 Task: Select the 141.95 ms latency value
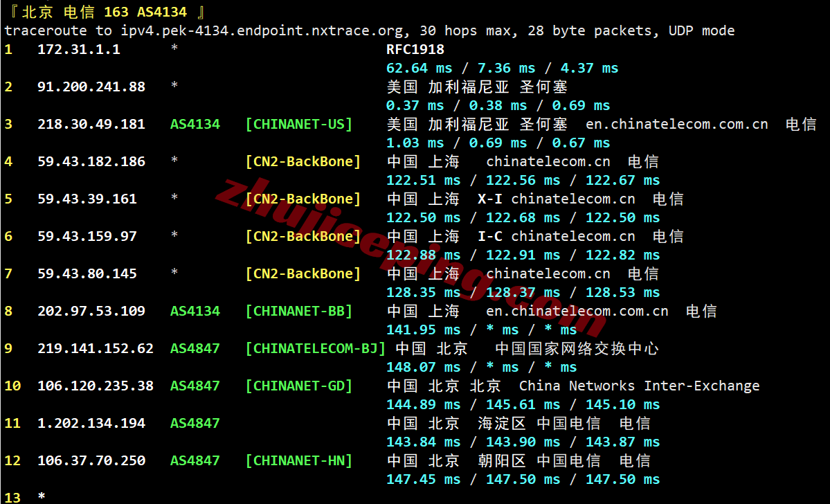[424, 330]
